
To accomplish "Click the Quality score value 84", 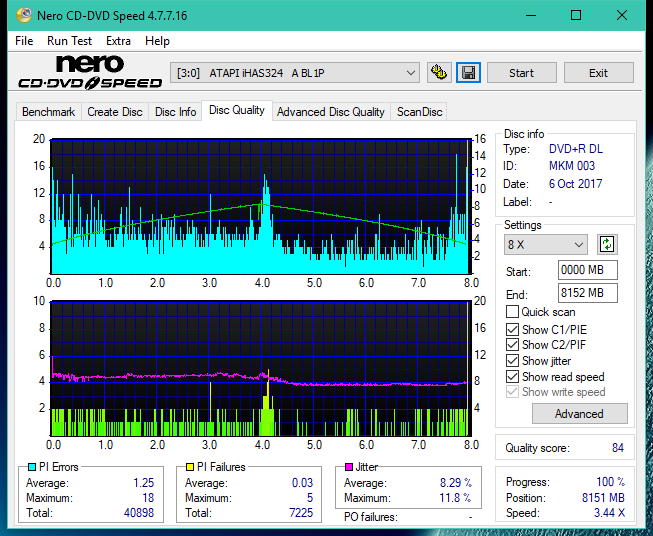I will [x=618, y=448].
